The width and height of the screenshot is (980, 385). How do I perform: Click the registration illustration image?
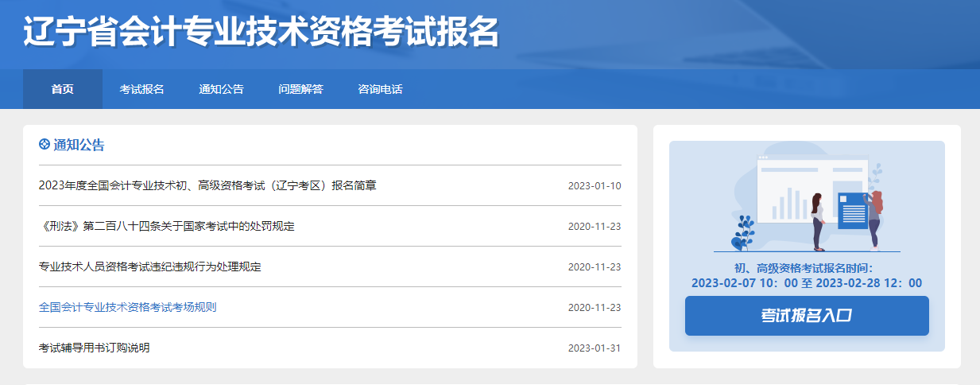(x=807, y=199)
